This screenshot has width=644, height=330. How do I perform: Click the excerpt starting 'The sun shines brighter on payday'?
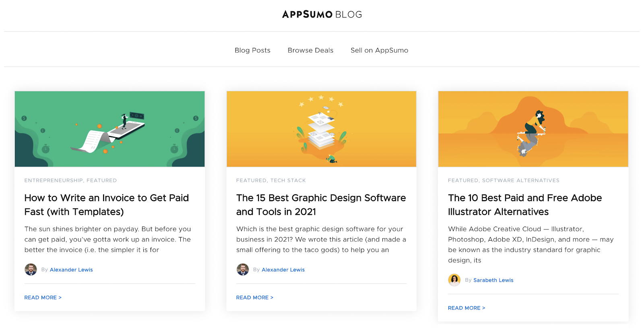click(108, 239)
